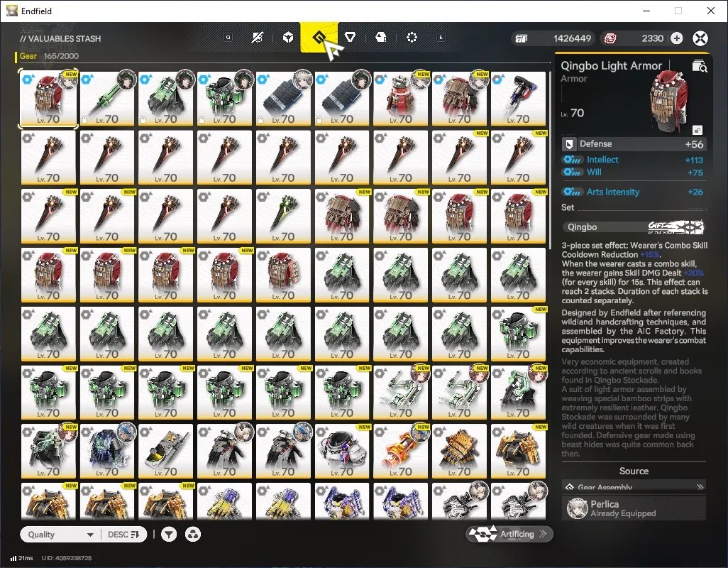Open the dotted circle tab
This screenshot has width=728, height=568.
click(x=412, y=38)
